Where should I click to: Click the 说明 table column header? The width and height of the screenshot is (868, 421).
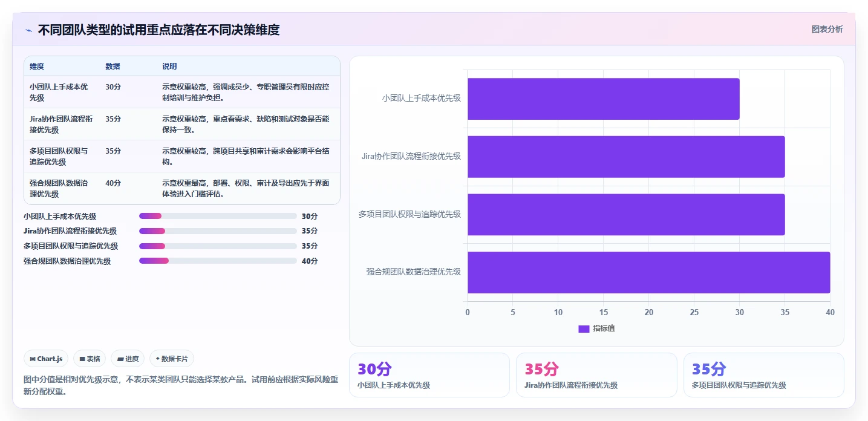(x=169, y=67)
